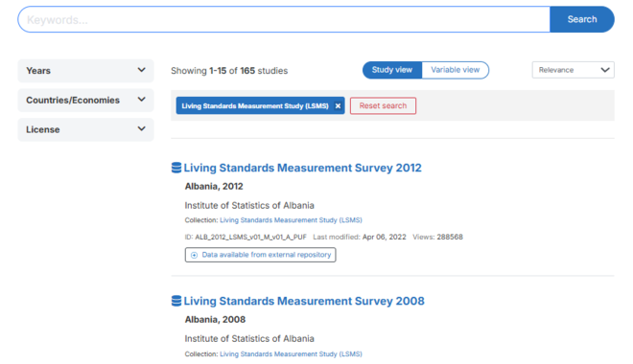Viewport: 633px width, 364px height.
Task: Open Living Standards Measurement Survey 2008 study
Action: (x=304, y=301)
